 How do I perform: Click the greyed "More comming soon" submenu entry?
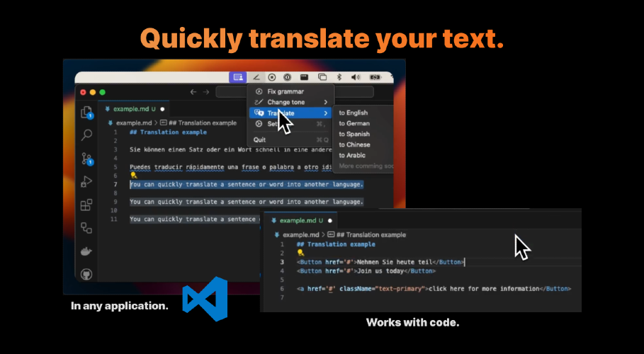[366, 166]
